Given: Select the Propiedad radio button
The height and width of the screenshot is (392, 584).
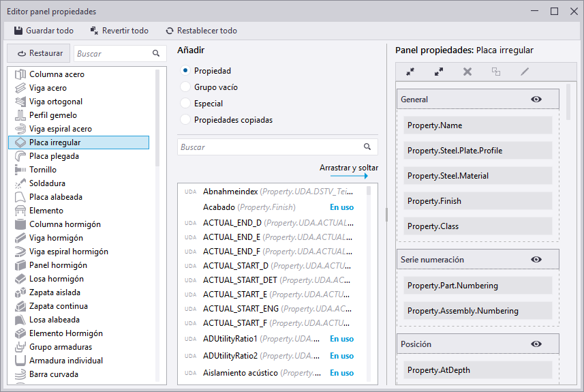Looking at the screenshot, I should (x=185, y=71).
